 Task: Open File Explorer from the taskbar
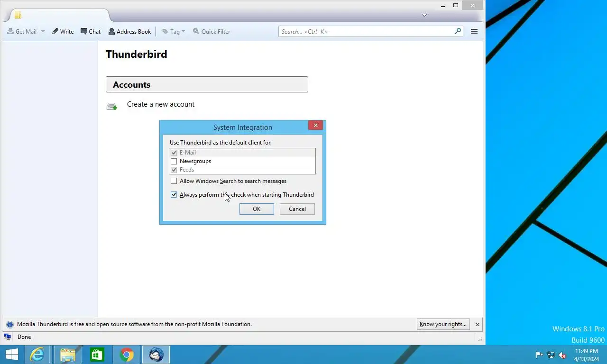click(x=68, y=355)
